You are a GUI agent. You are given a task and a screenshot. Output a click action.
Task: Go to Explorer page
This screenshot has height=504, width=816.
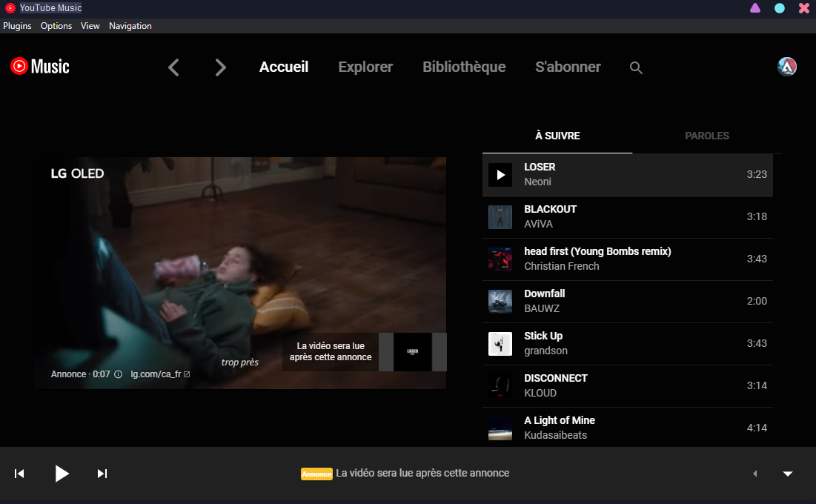(365, 67)
